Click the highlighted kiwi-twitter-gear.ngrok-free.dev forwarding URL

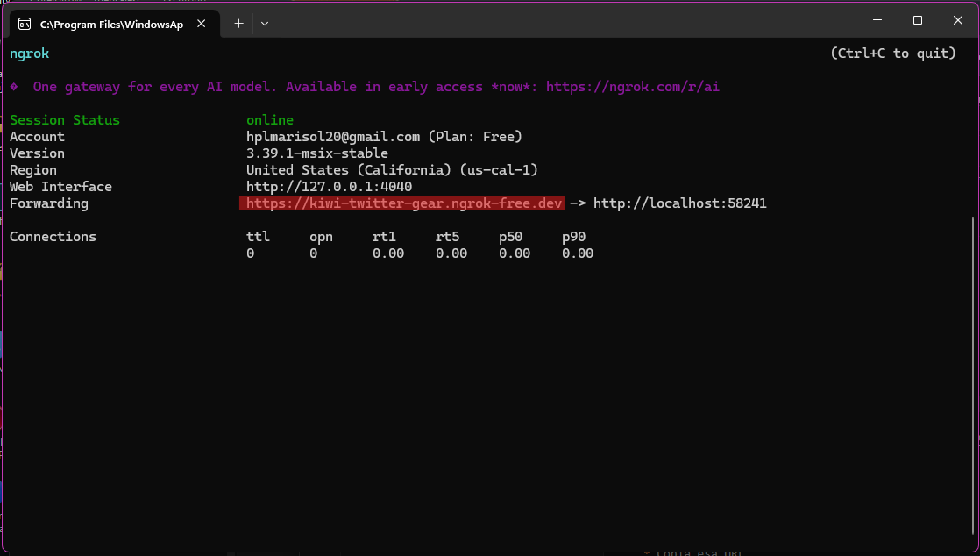point(404,203)
